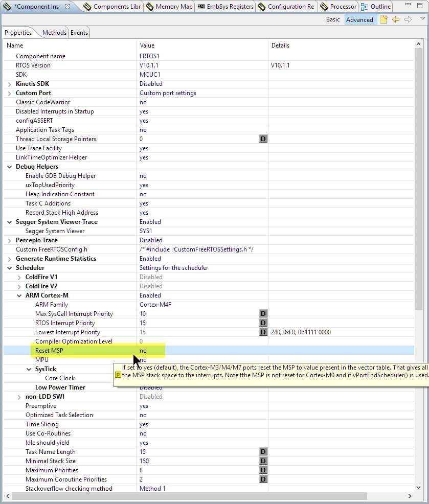
Task: Click D icon for Thread Local Storage Pointers
Action: (263, 139)
